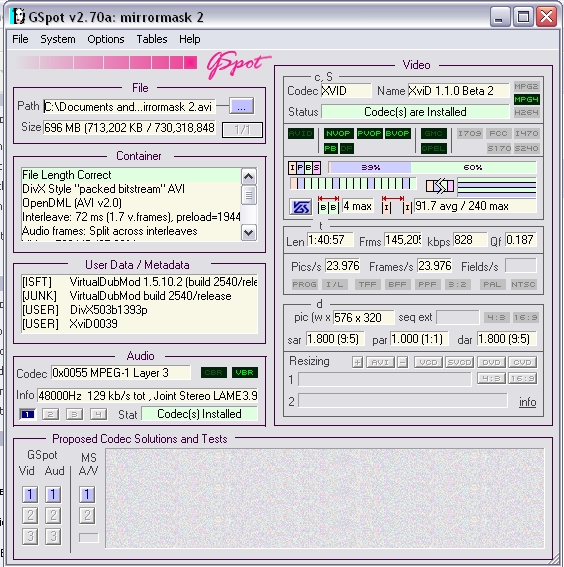Click the FCC colorimetry indicator

click(498, 133)
